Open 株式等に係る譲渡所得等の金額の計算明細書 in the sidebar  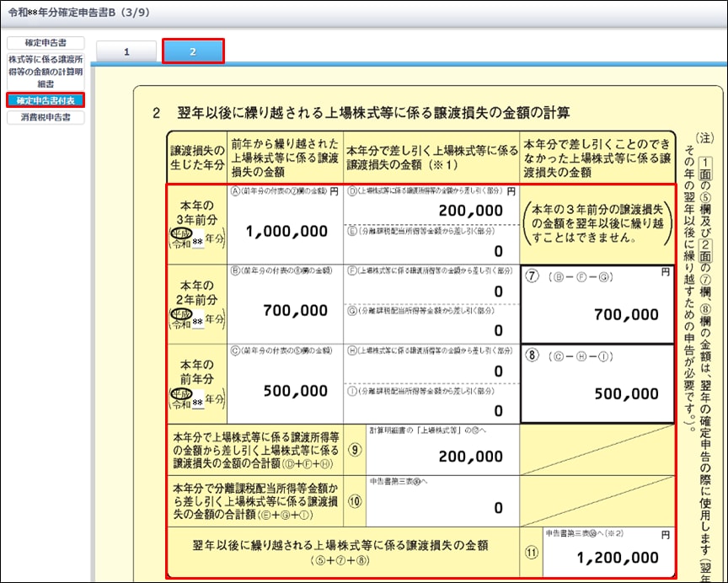pos(45,72)
